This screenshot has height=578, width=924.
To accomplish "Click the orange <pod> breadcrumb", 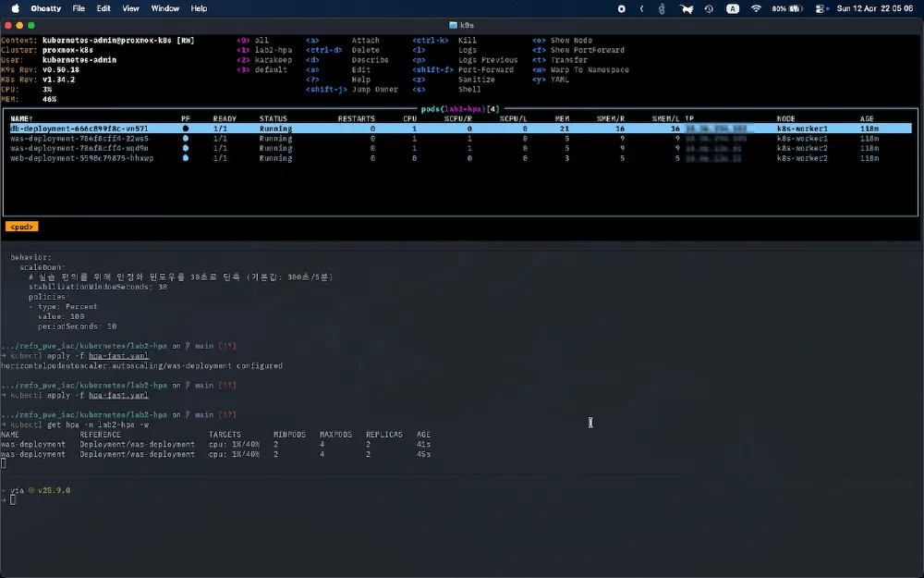I will [x=21, y=227].
